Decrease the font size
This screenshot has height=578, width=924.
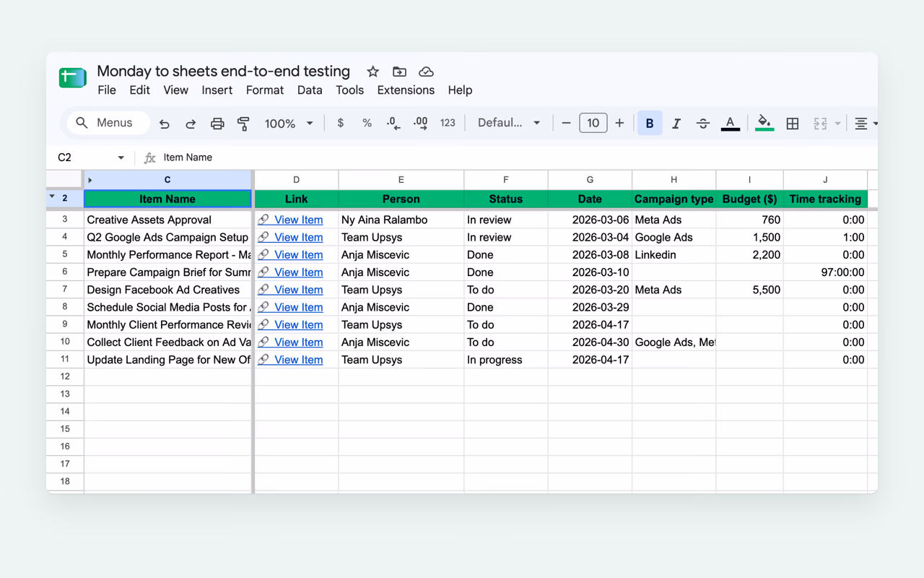click(x=566, y=124)
